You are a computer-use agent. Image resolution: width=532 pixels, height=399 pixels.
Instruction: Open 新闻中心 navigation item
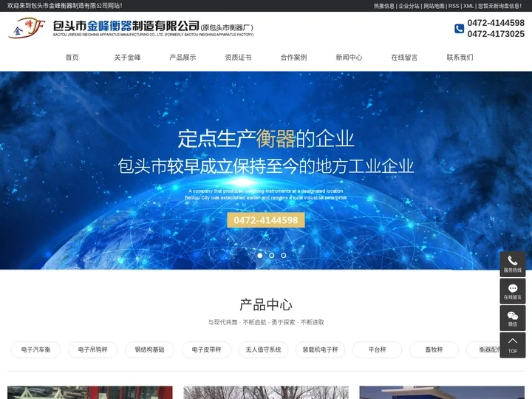(349, 58)
